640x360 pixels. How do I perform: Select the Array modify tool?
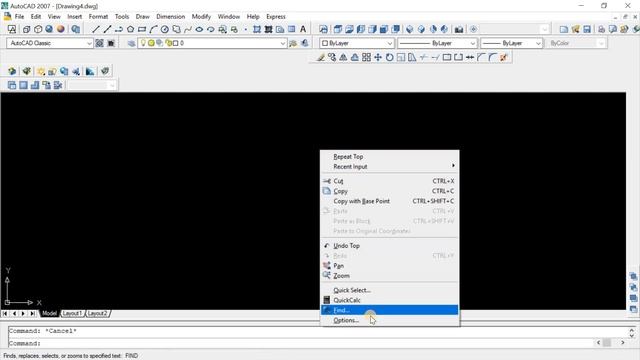pos(366,58)
